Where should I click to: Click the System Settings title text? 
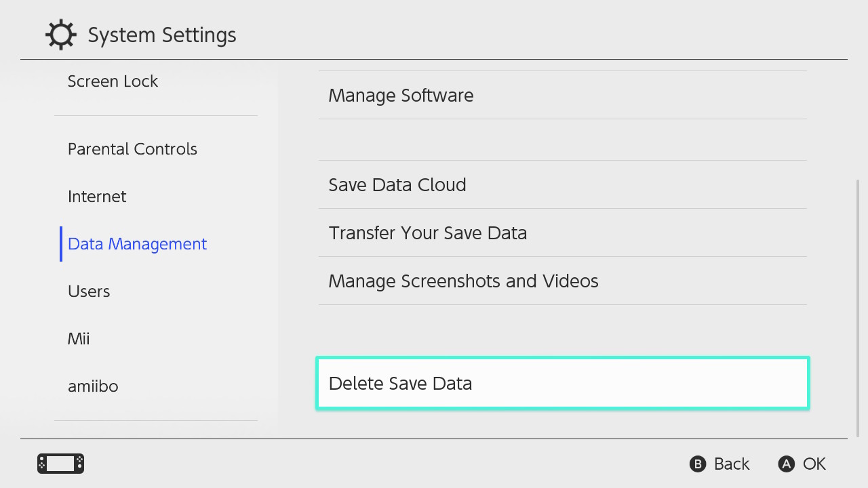[161, 34]
